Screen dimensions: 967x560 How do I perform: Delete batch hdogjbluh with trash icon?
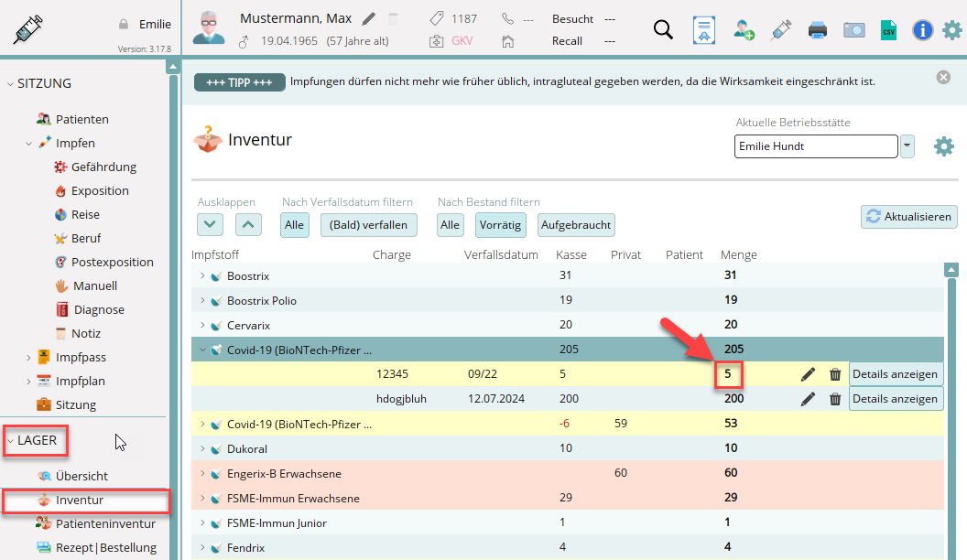point(835,399)
